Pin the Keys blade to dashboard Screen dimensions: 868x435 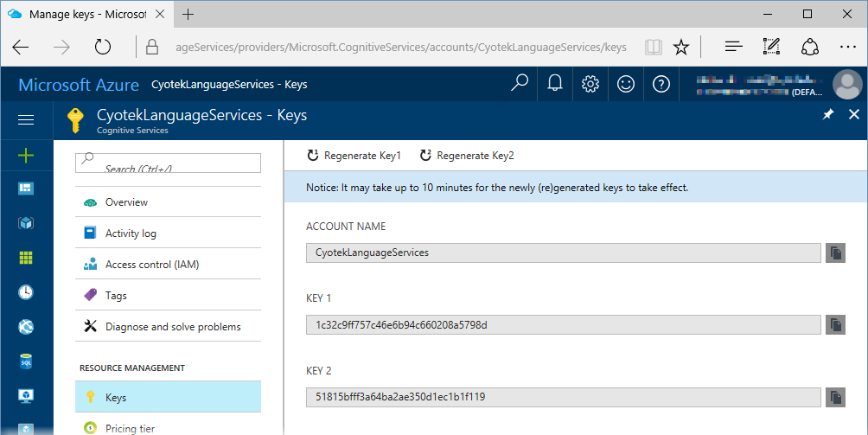point(828,114)
